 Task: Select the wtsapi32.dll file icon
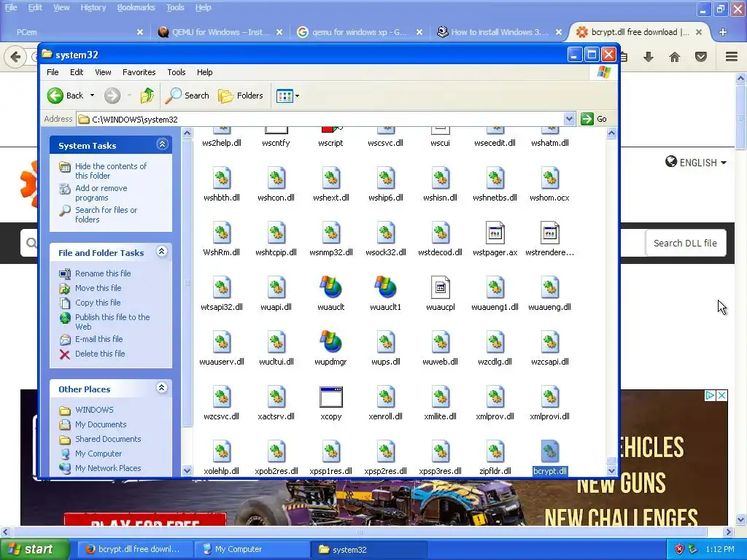pos(222,287)
